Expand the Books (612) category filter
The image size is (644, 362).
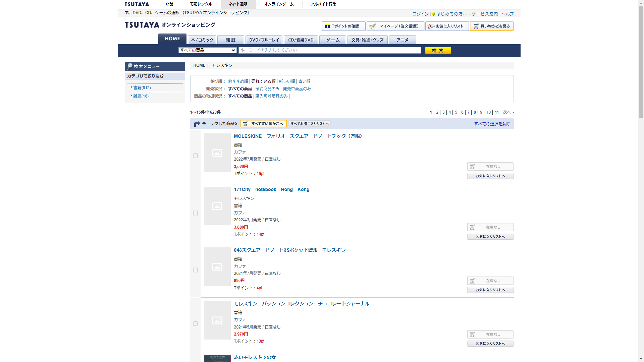[x=142, y=88]
